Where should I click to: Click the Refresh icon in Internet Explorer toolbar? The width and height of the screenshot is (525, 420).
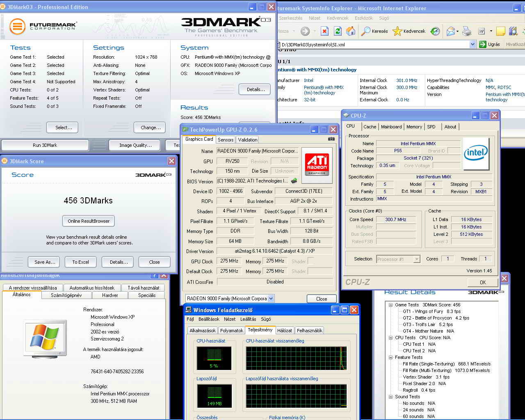click(x=338, y=31)
